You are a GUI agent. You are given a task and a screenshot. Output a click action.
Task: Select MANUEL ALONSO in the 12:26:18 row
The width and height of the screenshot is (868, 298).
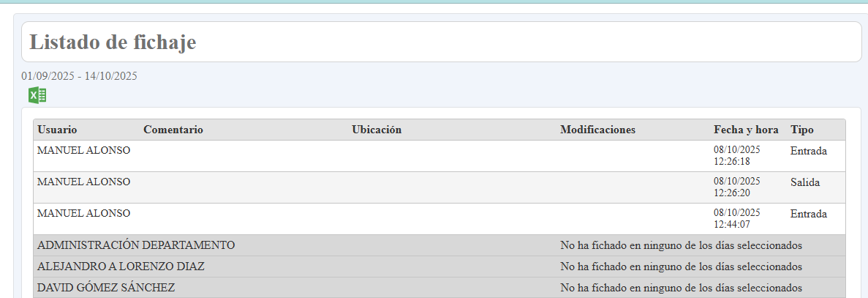coord(83,150)
